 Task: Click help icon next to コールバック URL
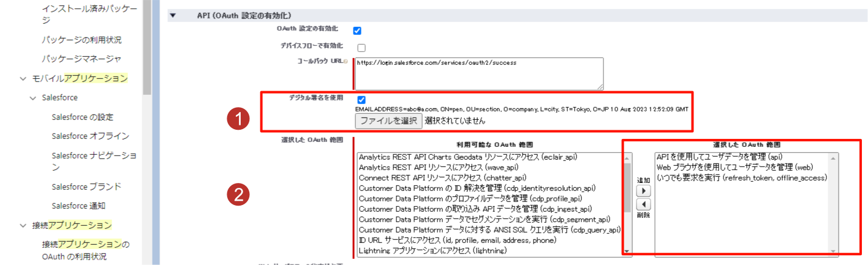(x=346, y=62)
